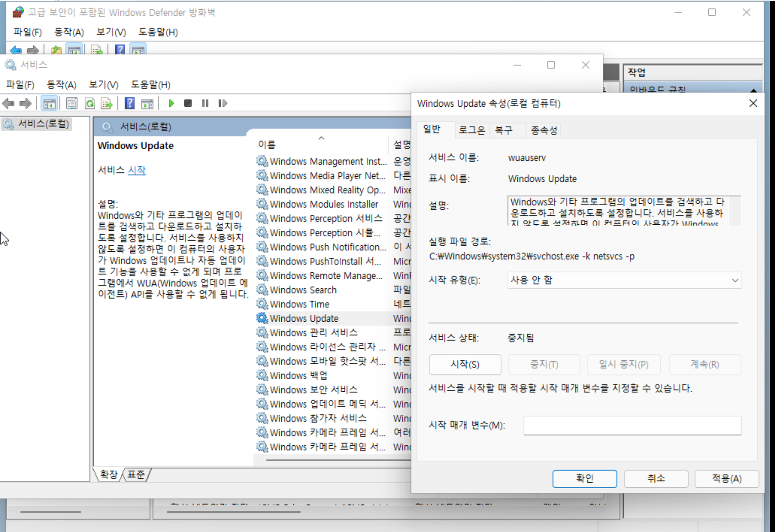Screen dimensions: 775x532
Task: Select Windows Modules Installer service row
Action: pyautogui.click(x=333, y=204)
